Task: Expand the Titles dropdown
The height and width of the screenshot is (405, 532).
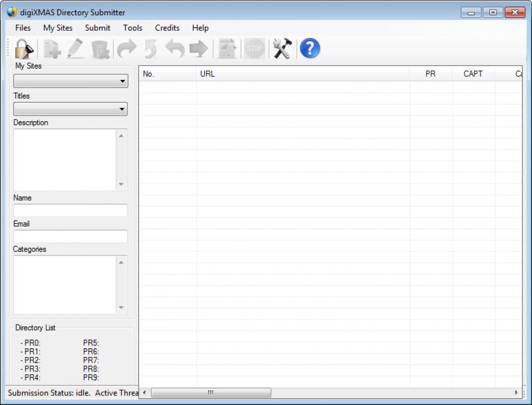Action: click(x=71, y=109)
